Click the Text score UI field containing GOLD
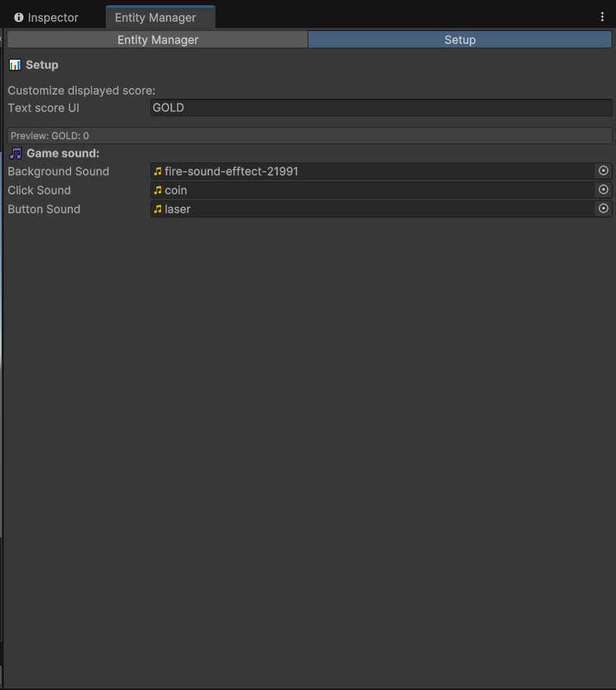 (381, 108)
